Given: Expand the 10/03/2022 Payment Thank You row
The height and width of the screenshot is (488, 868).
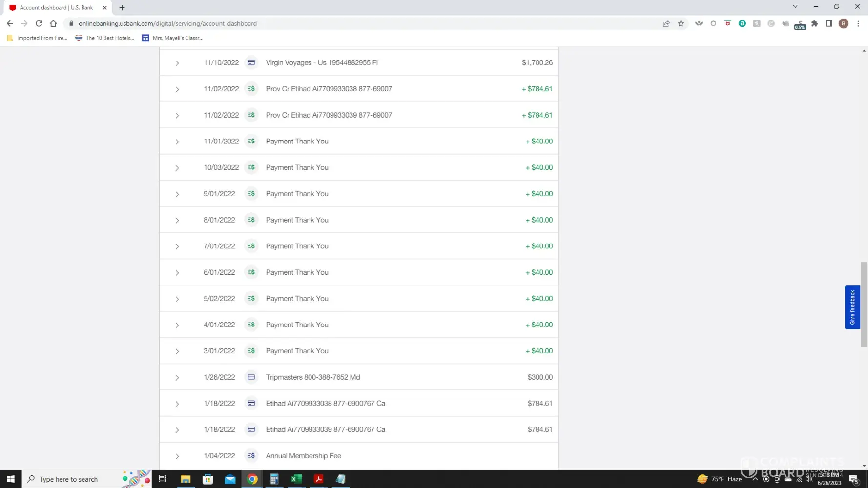Looking at the screenshot, I should 177,168.
